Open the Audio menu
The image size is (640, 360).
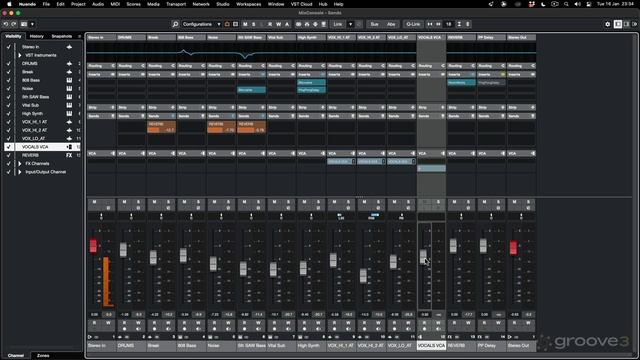(x=98, y=4)
